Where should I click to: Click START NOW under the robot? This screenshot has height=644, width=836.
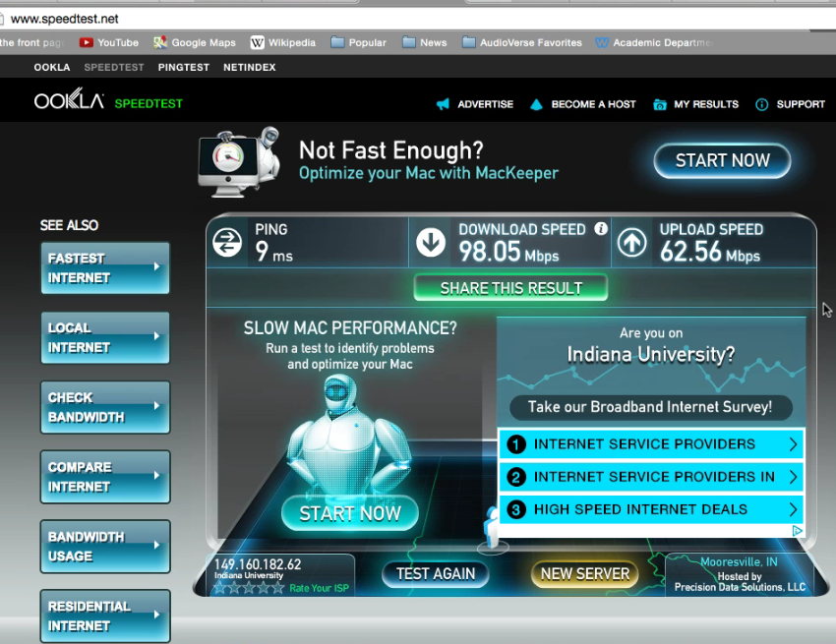(x=350, y=513)
